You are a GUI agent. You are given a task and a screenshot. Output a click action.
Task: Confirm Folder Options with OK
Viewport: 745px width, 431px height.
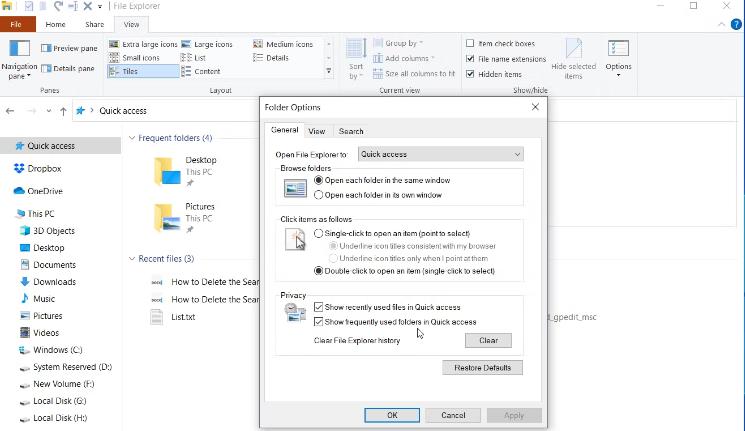click(x=392, y=415)
